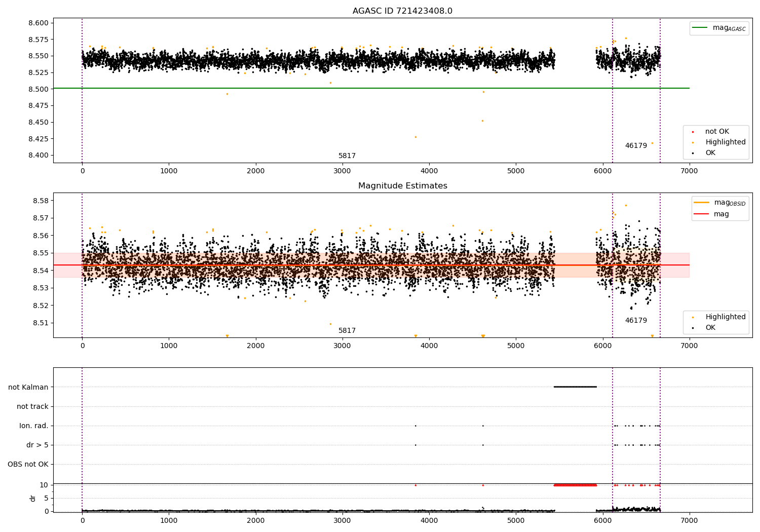Click the 'not track' axis label
The width and height of the screenshot is (760, 532).
tap(32, 406)
